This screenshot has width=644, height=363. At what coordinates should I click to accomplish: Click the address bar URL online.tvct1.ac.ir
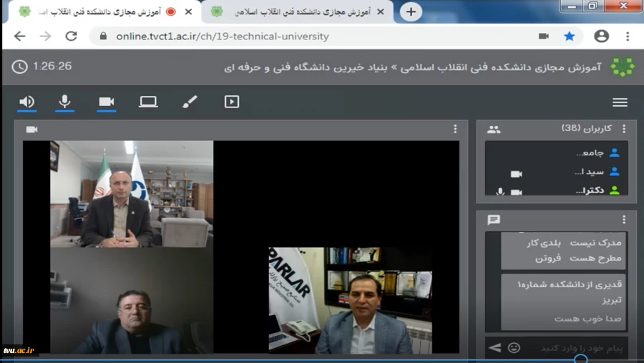(222, 36)
